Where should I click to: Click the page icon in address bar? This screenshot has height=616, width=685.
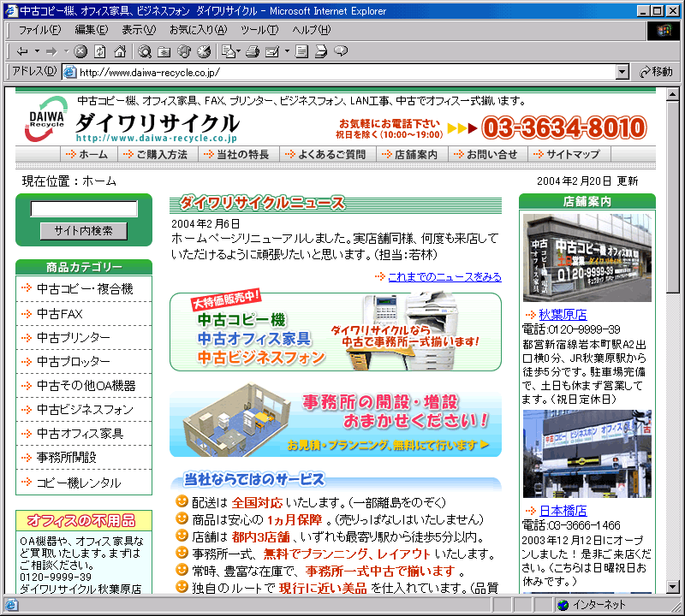(x=70, y=72)
